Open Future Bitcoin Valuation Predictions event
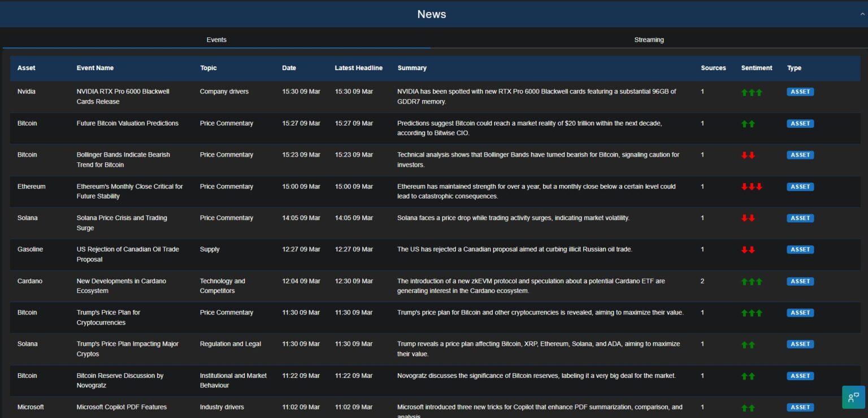Image resolution: width=868 pixels, height=418 pixels. [128, 123]
